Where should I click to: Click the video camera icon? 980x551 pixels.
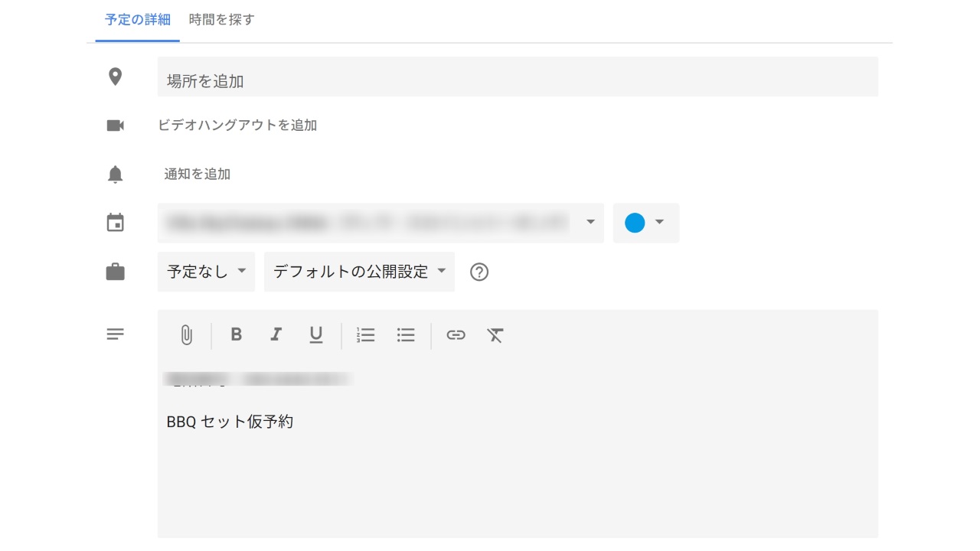(115, 126)
